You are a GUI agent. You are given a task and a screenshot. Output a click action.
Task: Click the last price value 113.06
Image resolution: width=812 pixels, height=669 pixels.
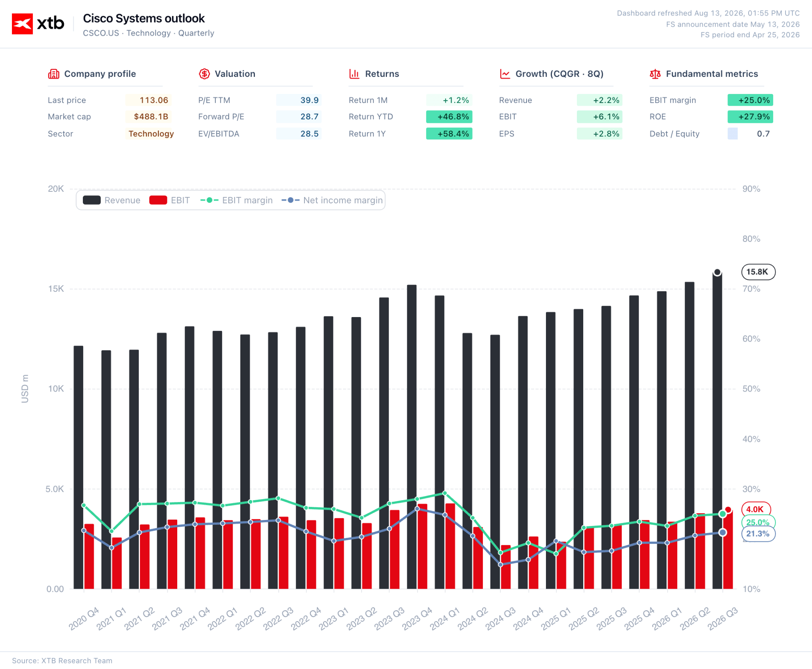(x=154, y=100)
